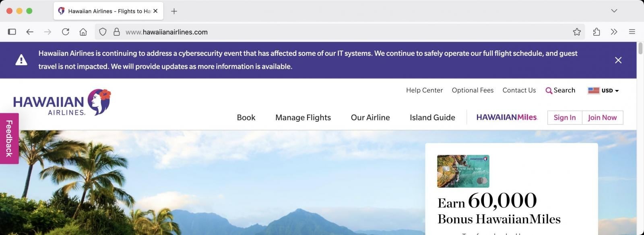
Task: Dismiss the cybersecurity alert banner
Action: (x=618, y=60)
